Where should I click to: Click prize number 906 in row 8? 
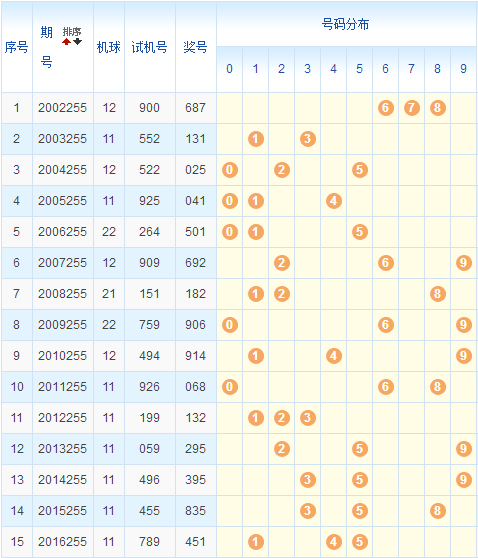195,325
